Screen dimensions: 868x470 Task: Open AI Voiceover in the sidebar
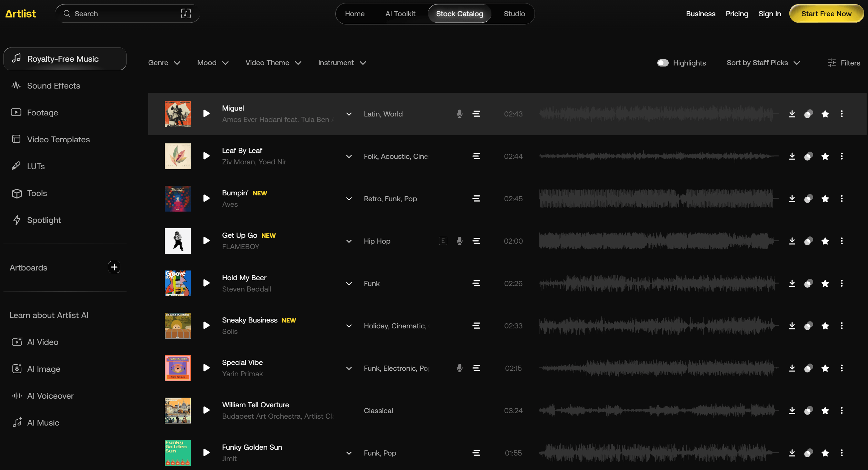click(x=65, y=396)
